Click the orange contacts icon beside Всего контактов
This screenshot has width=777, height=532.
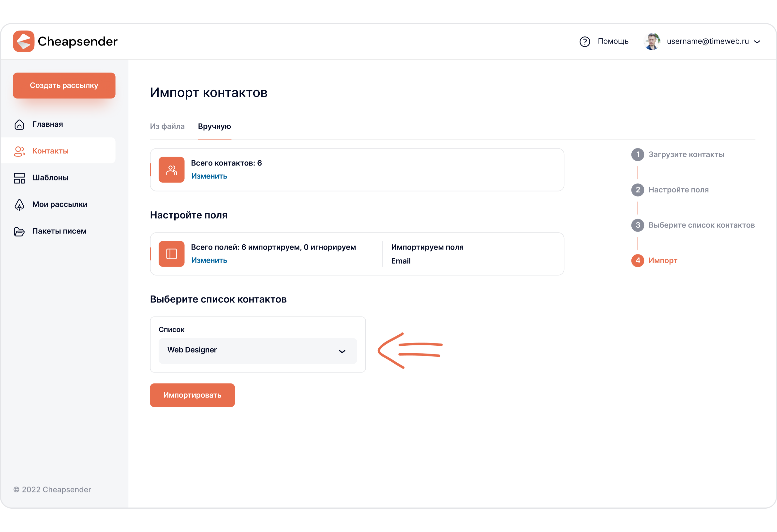pos(172,170)
